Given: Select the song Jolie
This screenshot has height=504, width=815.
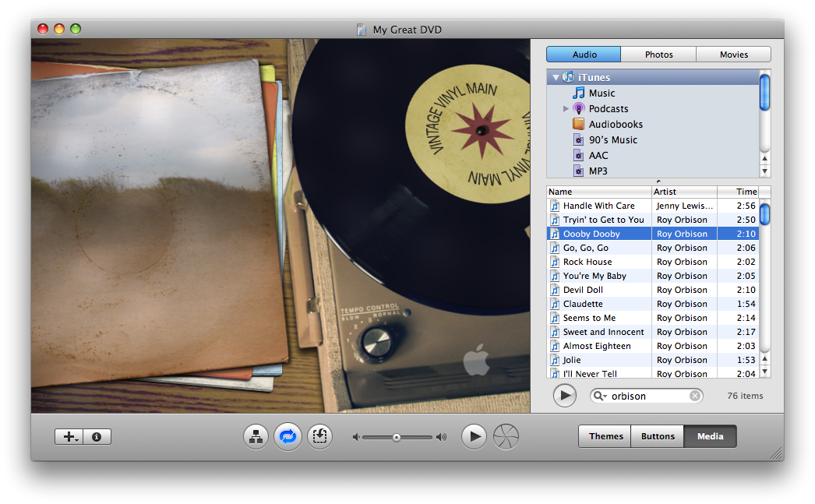Looking at the screenshot, I should tap(653, 360).
